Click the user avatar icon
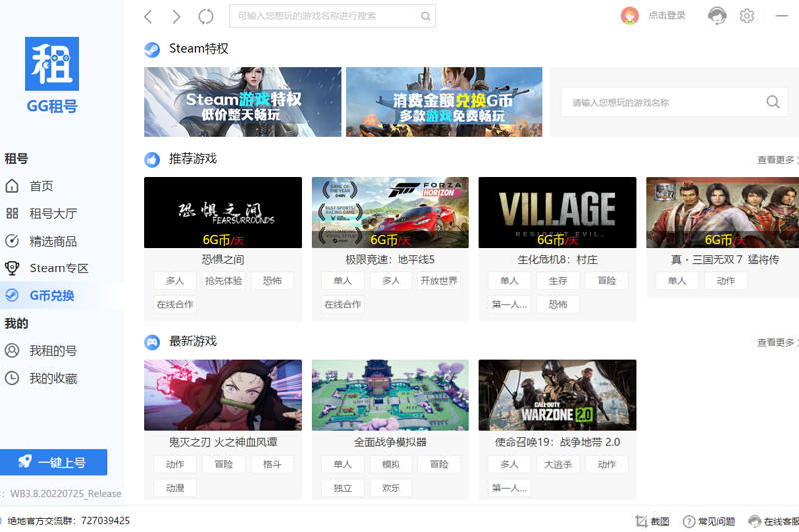The width and height of the screenshot is (799, 532). (630, 15)
